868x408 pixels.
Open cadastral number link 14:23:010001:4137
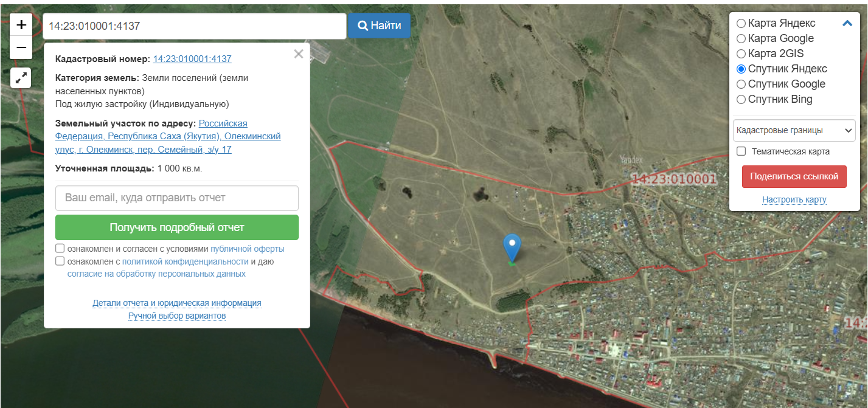tap(192, 59)
